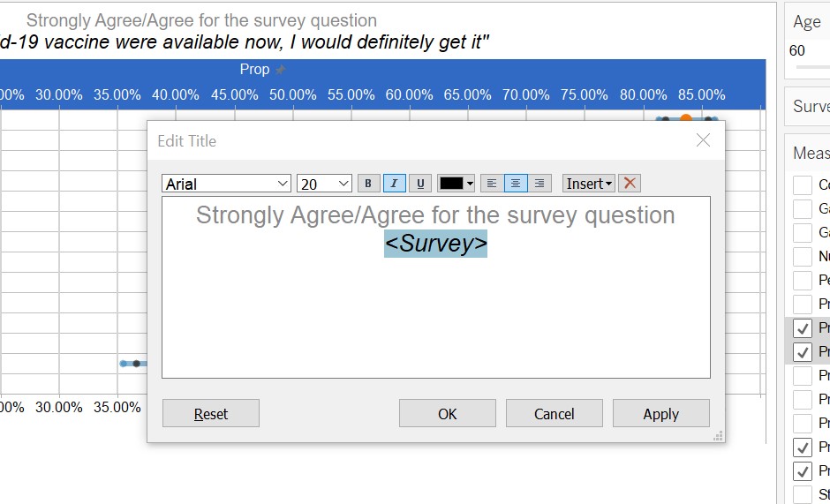The height and width of the screenshot is (504, 830).
Task: Open the Insert menu in Edit Title
Action: tap(589, 184)
